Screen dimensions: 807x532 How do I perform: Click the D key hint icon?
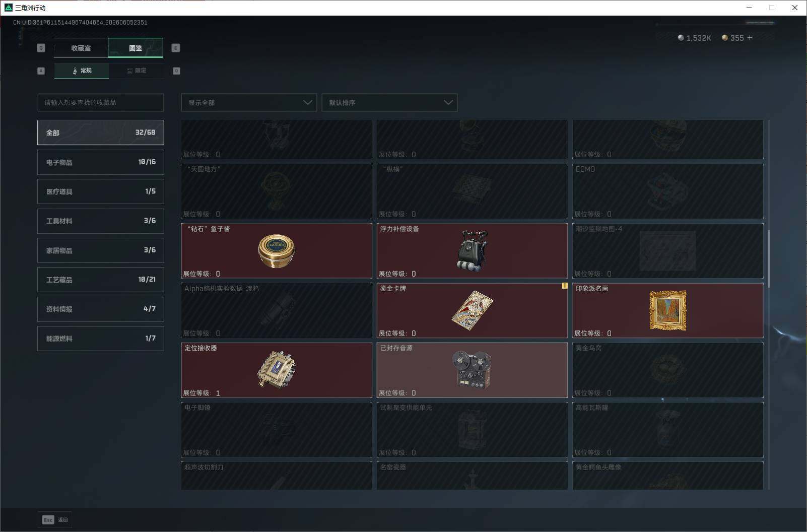[x=176, y=71]
